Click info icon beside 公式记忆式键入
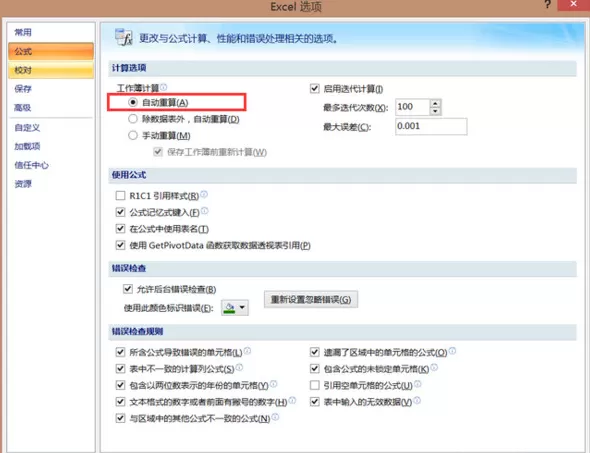 204,211
